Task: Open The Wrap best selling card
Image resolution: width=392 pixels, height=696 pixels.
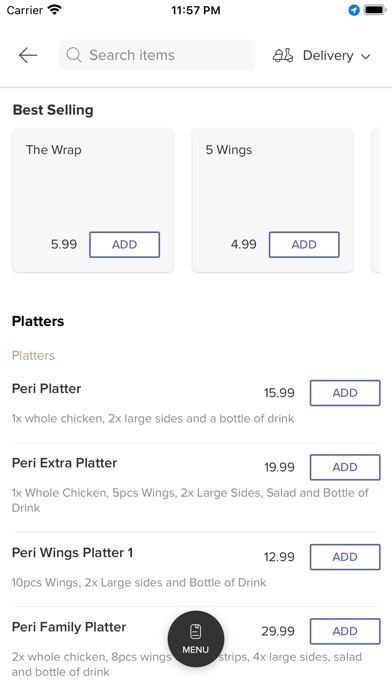Action: click(x=93, y=200)
